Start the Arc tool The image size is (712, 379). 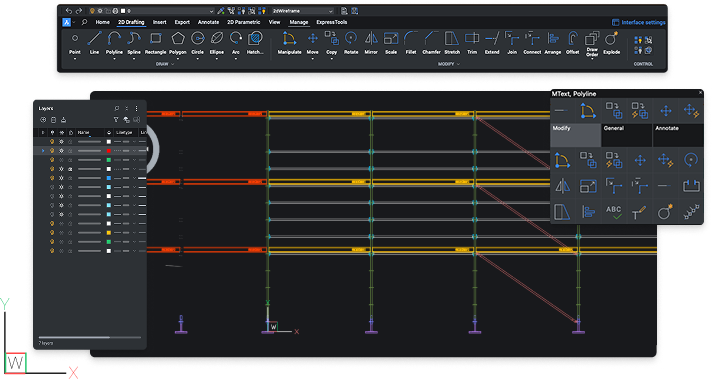(236, 43)
